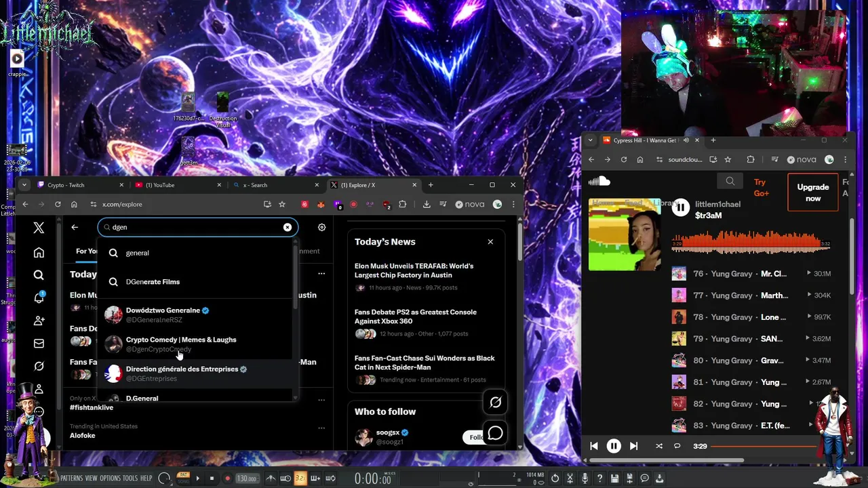
Task: Open Explore via X sidebar magnifier icon
Action: 39,275
